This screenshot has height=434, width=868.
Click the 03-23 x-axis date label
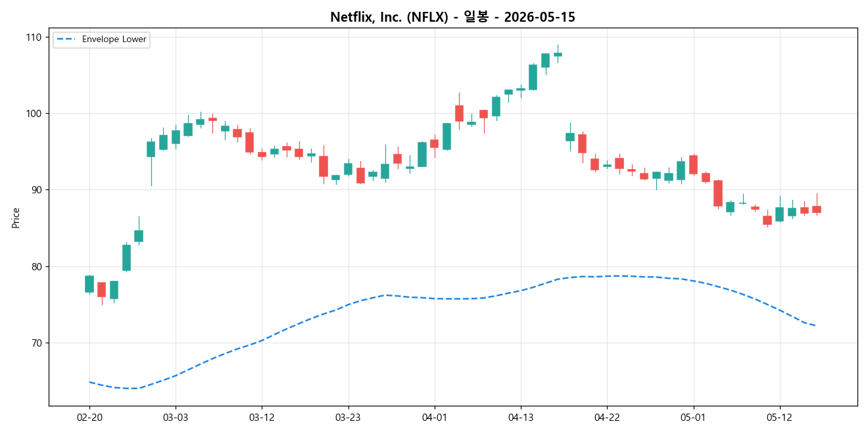coord(348,418)
